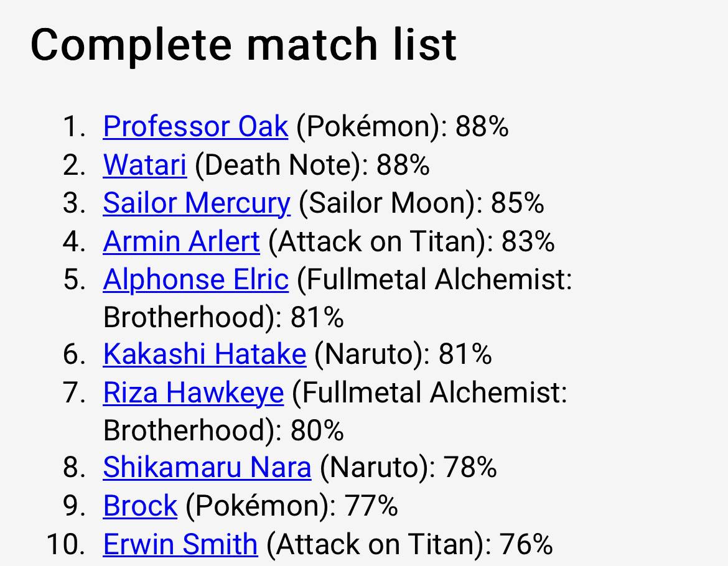The height and width of the screenshot is (566, 728).
Task: Follow the Erwin Smith link
Action: click(180, 544)
